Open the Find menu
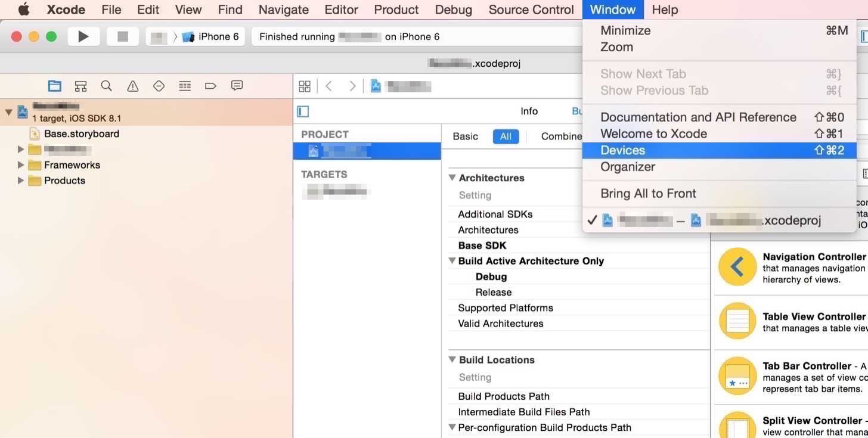 point(230,10)
